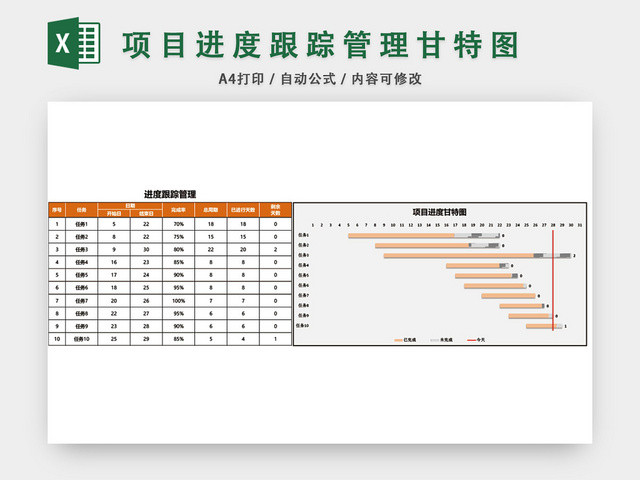
Task: Click day 28 on the chart axis
Action: 553,225
